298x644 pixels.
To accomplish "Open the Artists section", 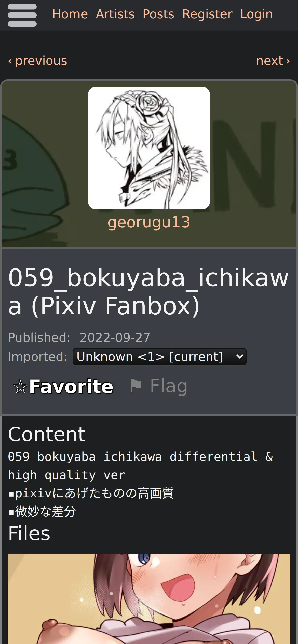I will pyautogui.click(x=115, y=14).
